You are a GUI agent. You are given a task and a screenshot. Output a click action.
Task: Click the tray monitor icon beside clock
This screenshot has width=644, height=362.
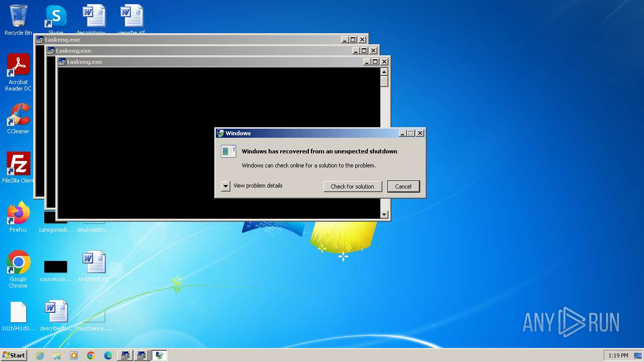tap(637, 355)
